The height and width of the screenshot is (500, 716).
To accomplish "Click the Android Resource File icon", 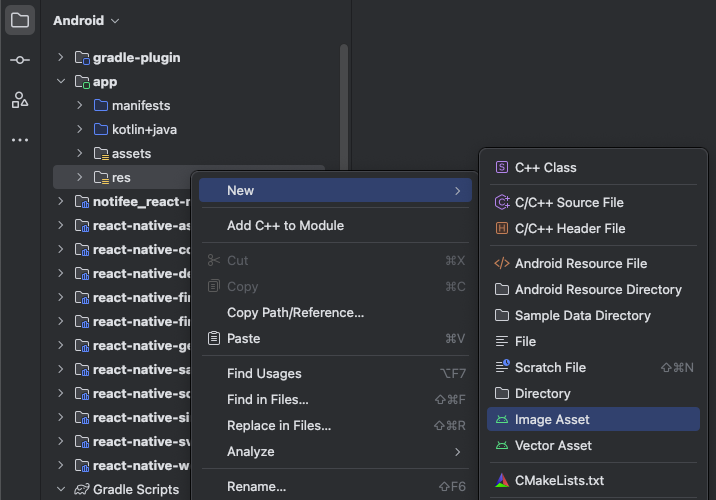I will point(502,264).
